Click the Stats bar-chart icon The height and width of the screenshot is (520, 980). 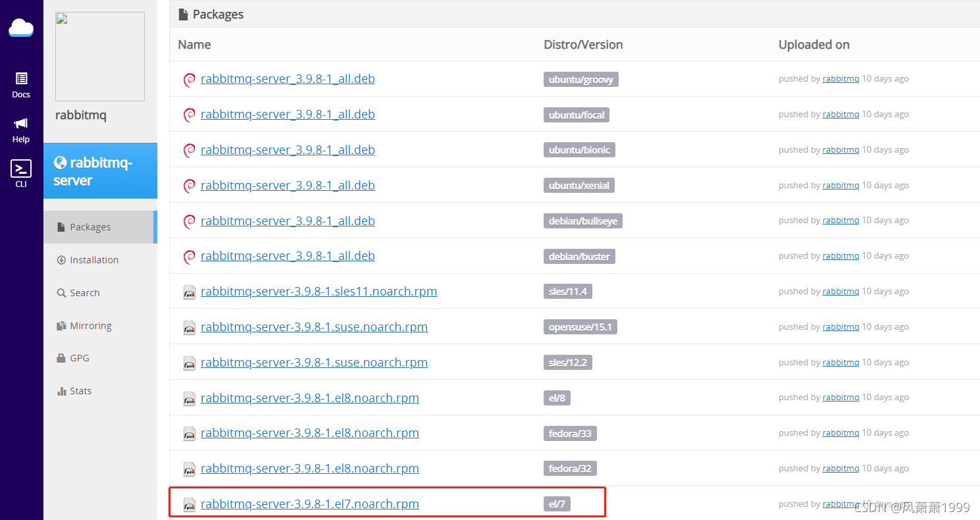point(61,390)
